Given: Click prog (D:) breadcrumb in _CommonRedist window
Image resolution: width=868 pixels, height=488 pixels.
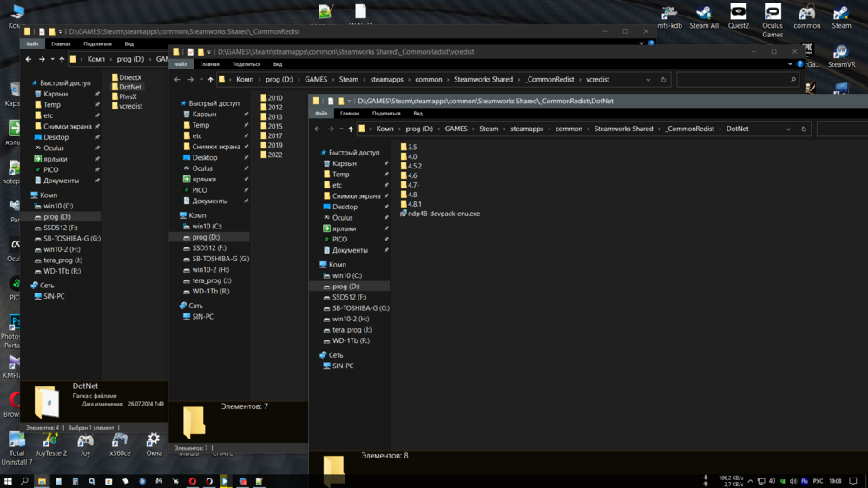Looking at the screenshot, I should (131, 59).
